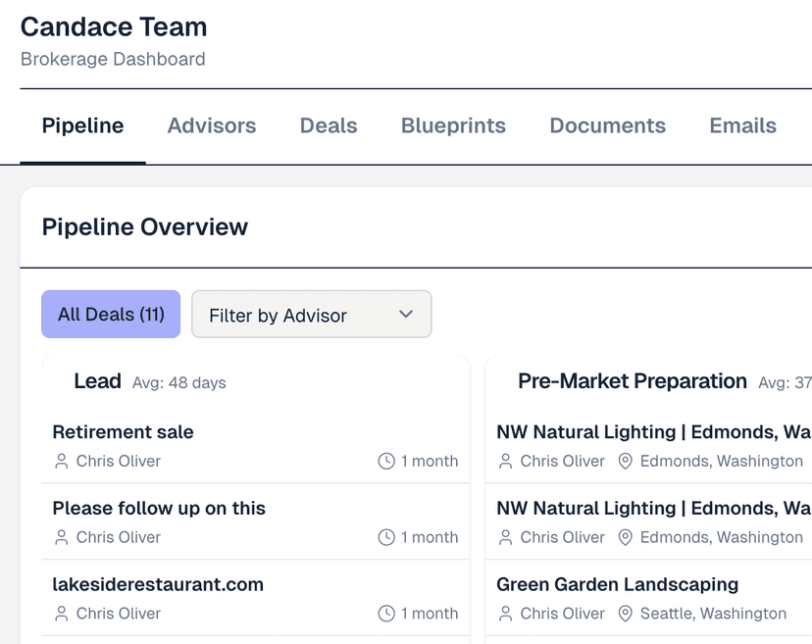Click clock icon in Please follow up row

click(x=386, y=537)
